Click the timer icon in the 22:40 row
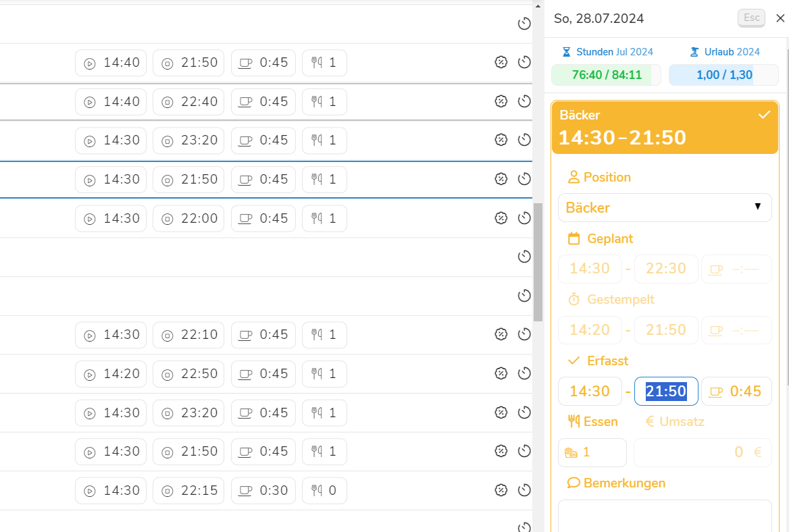 click(524, 102)
